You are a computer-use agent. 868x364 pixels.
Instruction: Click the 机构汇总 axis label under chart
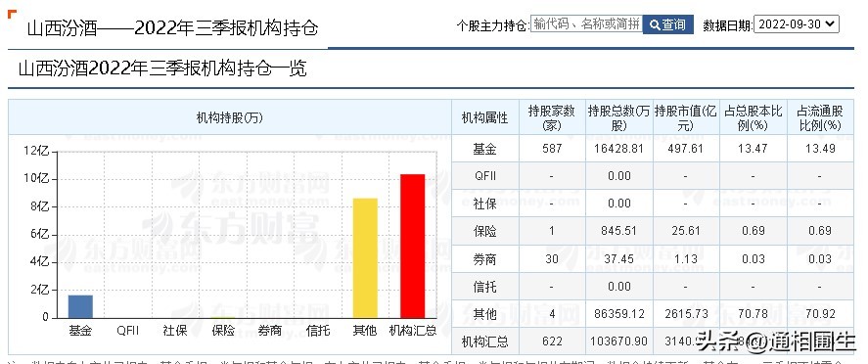click(x=412, y=331)
